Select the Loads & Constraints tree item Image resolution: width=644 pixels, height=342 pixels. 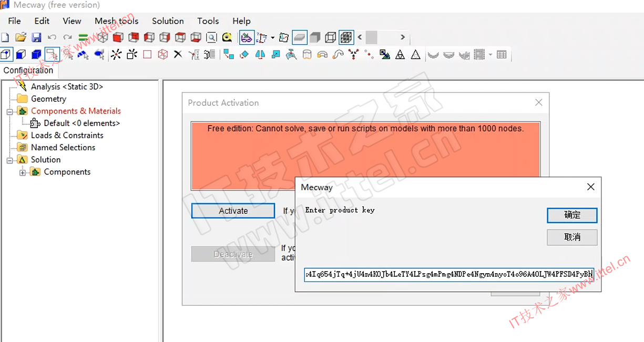pos(67,135)
